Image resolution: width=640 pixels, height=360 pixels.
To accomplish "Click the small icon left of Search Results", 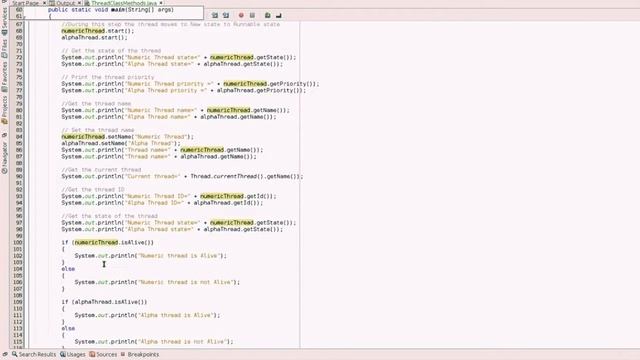I will (x=5, y=354).
